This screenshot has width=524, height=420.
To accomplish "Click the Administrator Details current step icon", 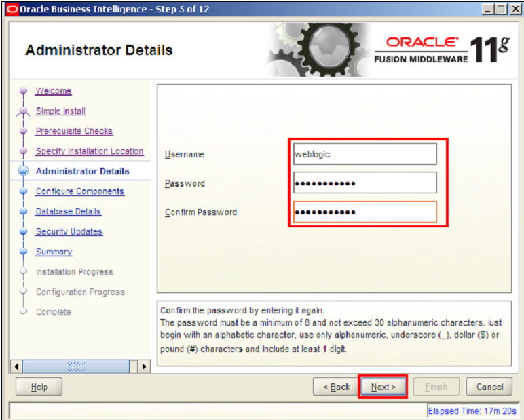I will coord(23,171).
